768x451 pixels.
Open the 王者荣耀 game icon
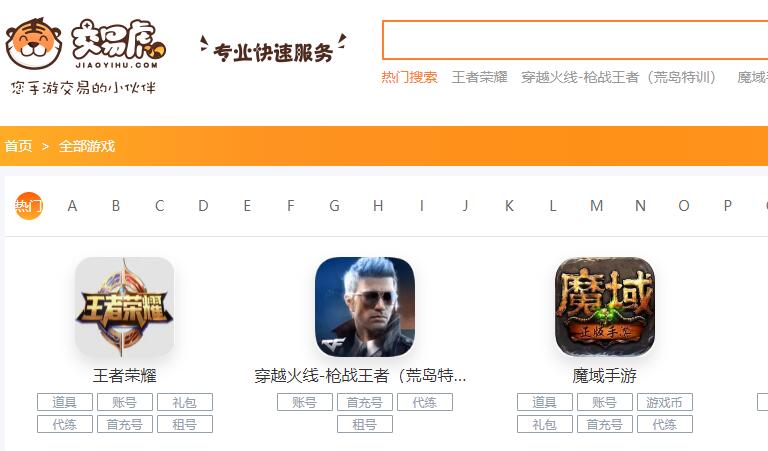click(124, 307)
